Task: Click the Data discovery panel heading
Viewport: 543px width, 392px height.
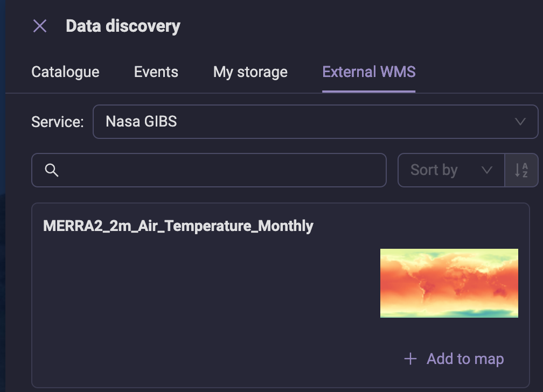Action: [x=123, y=26]
